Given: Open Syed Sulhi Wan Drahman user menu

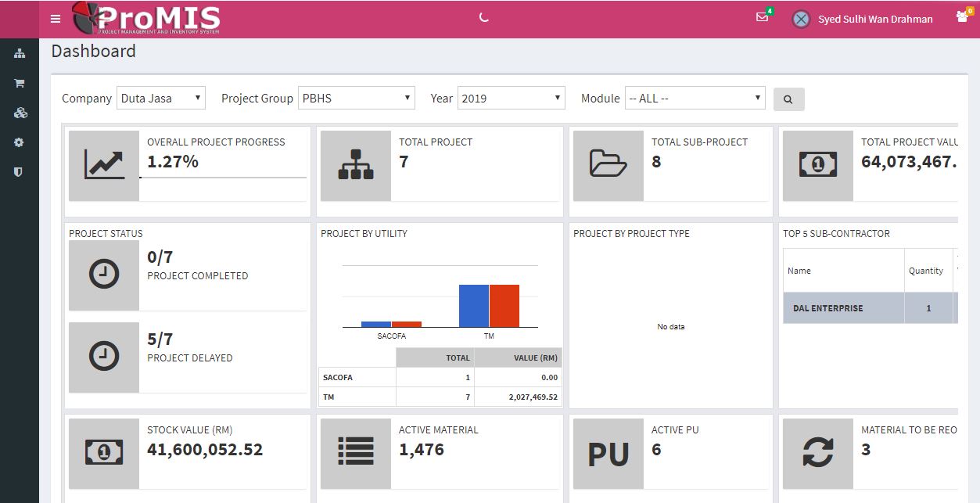Looking at the screenshot, I should [863, 20].
